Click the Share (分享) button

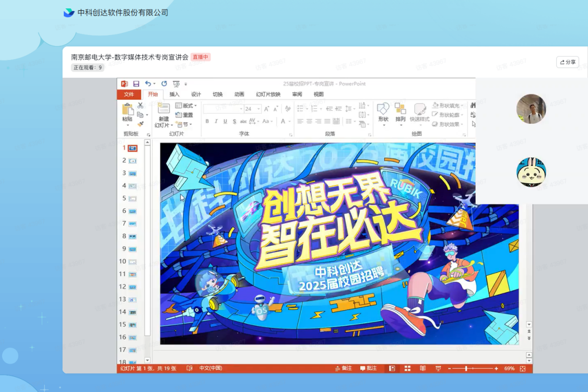tap(567, 62)
